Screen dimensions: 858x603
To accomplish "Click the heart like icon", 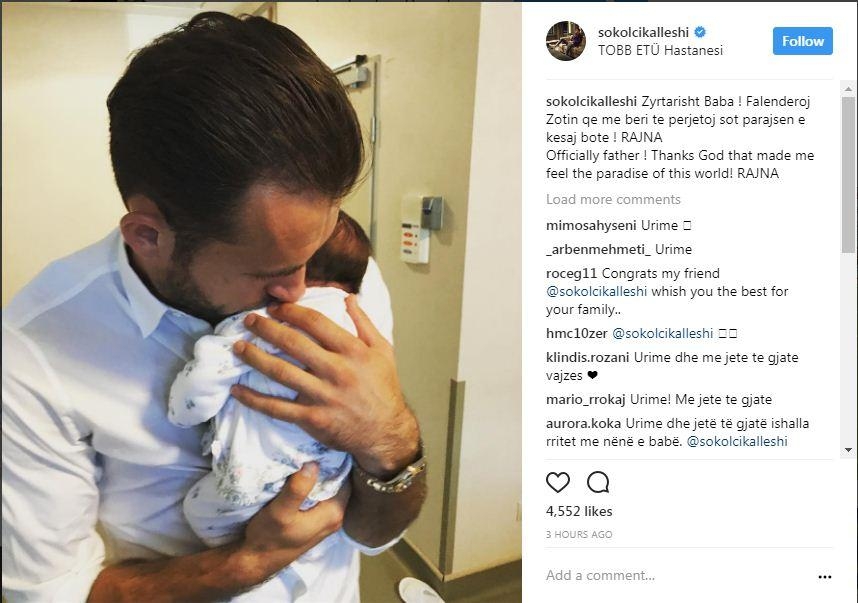I will tap(558, 482).
